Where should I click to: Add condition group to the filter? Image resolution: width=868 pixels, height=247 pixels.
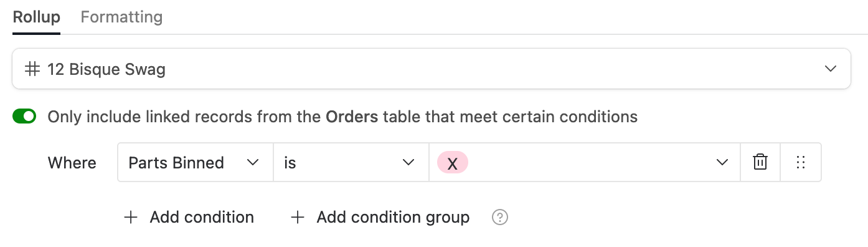coord(380,217)
